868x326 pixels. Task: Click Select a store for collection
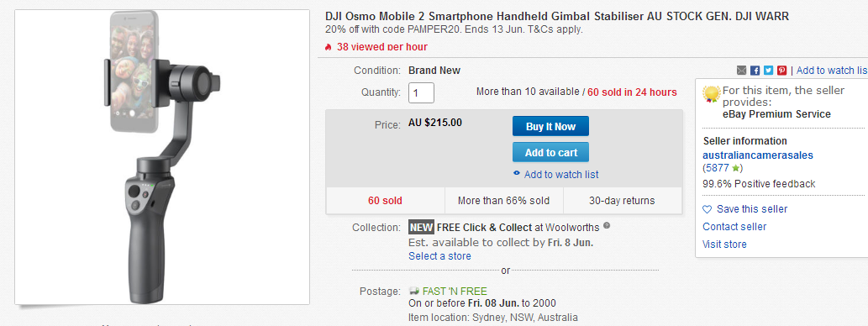pyautogui.click(x=439, y=256)
